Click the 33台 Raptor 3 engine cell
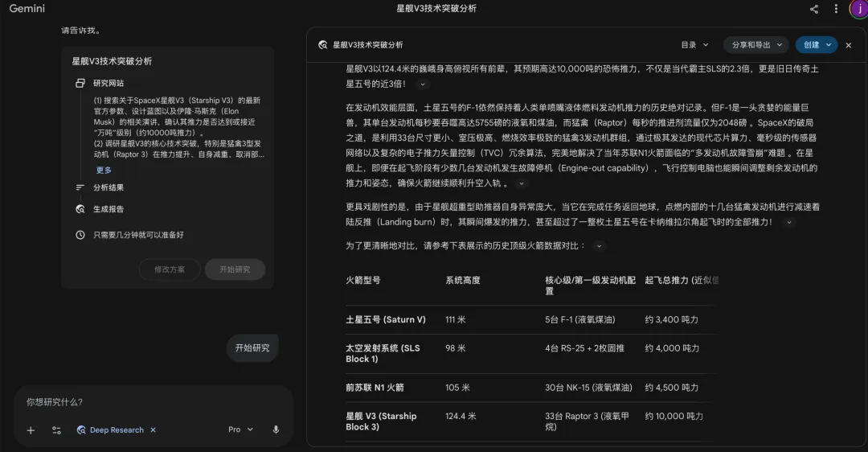Screen dimensions: 868x452 [587, 421]
